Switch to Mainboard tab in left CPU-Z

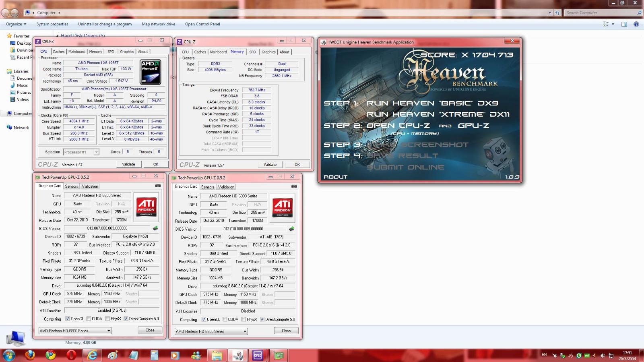tap(76, 52)
